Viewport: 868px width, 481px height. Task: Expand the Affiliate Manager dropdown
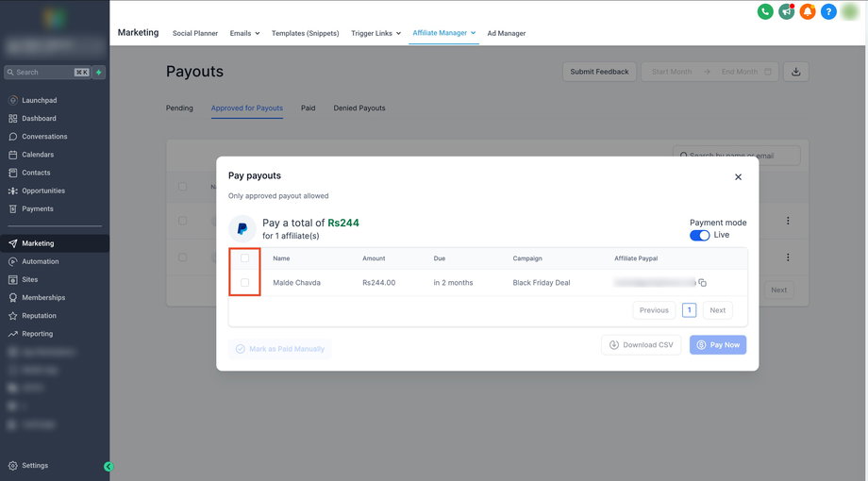point(443,33)
